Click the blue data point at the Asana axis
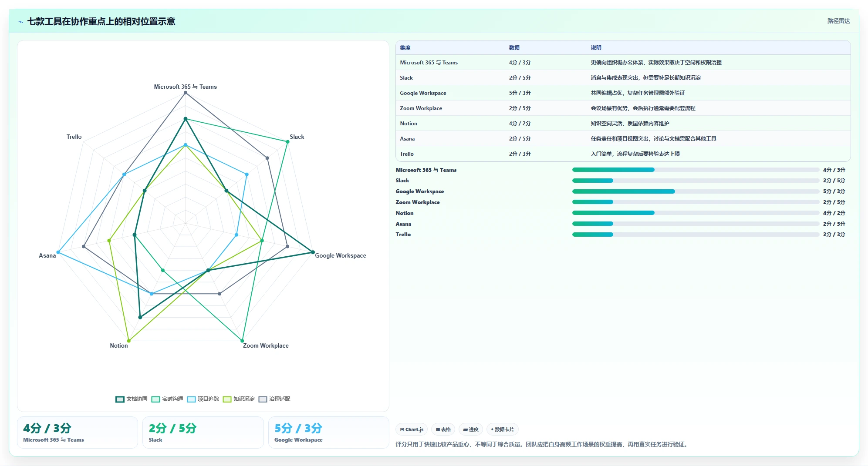 click(x=58, y=252)
